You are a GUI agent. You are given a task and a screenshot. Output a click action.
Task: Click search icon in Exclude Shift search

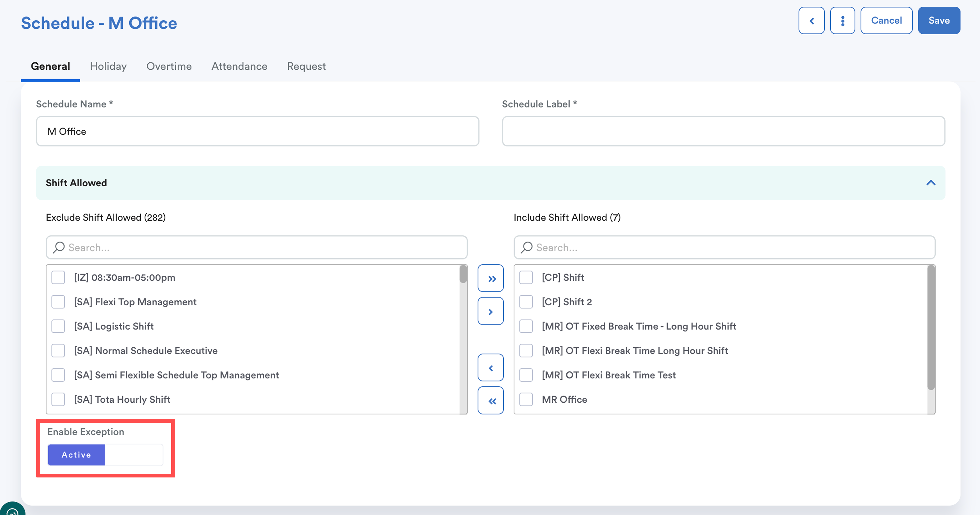(59, 247)
